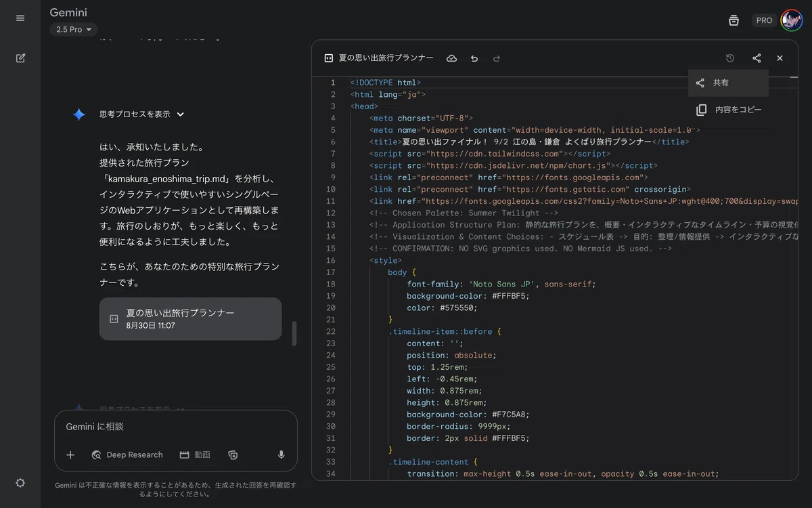This screenshot has height=508, width=812.
Task: Click the tailwindcss script line
Action: coord(490,154)
